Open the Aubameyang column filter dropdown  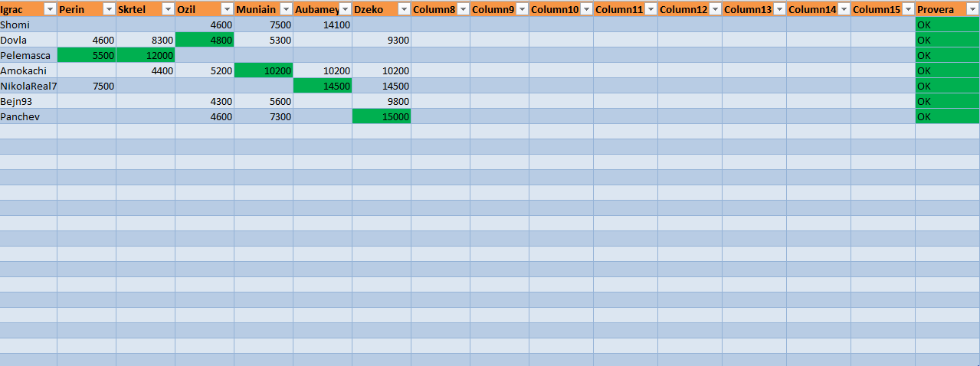tap(345, 9)
